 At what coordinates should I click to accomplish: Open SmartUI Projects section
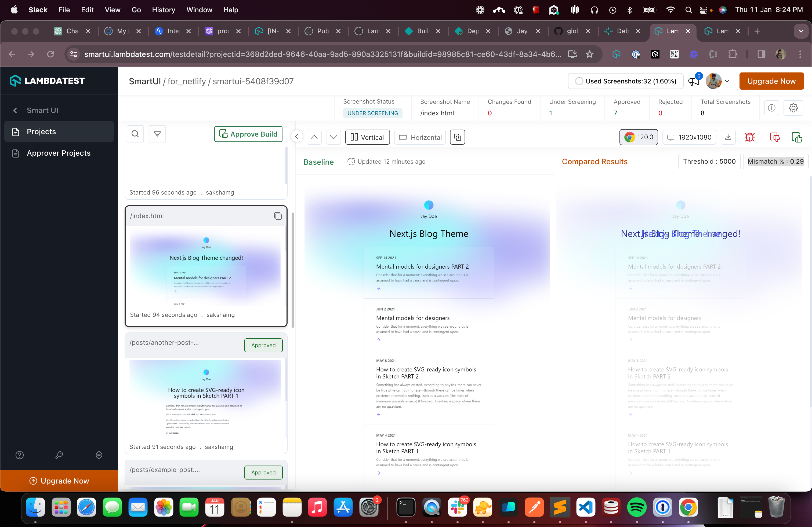[41, 131]
